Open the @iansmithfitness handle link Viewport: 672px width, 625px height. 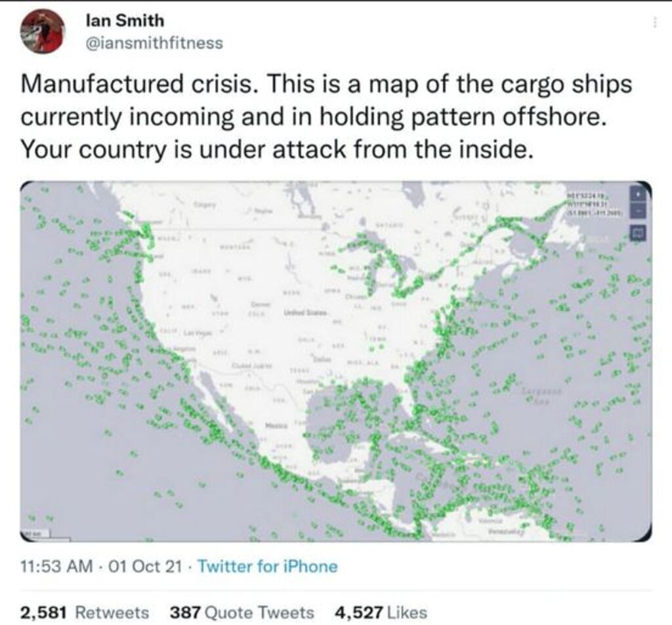tap(154, 43)
